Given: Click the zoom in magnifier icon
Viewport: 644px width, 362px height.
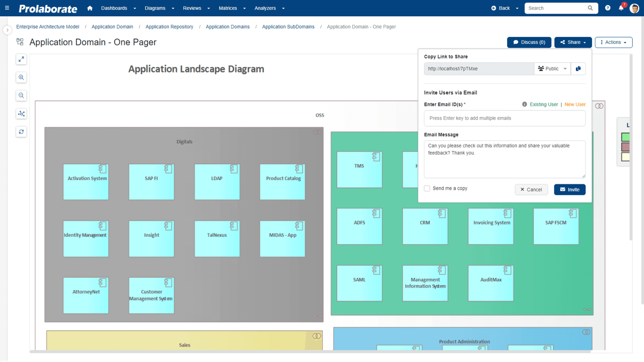Looking at the screenshot, I should (21, 77).
